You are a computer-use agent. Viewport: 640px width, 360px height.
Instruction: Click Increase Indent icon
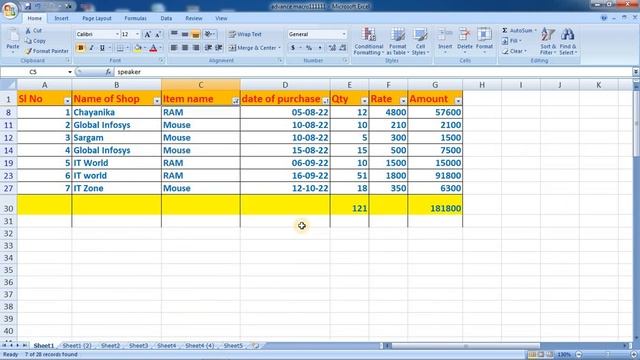click(x=219, y=48)
